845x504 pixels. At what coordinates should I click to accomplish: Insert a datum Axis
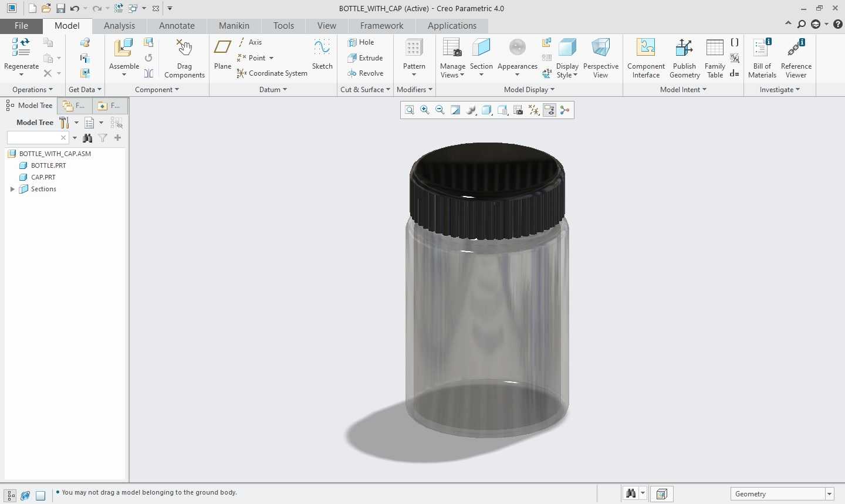tap(250, 42)
